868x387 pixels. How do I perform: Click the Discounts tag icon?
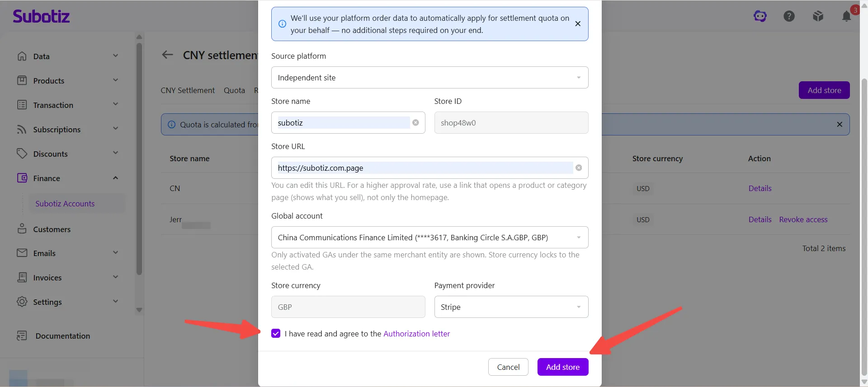click(x=22, y=154)
